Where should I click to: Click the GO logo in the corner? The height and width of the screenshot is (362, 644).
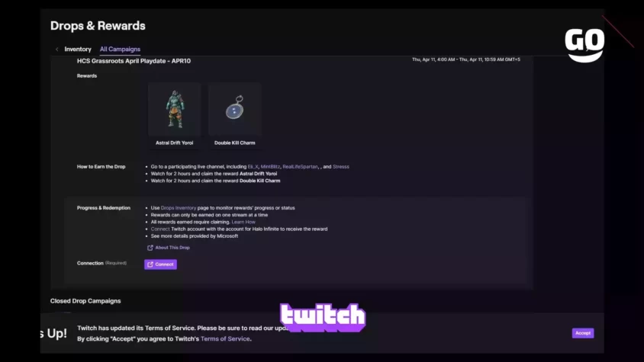click(x=584, y=45)
